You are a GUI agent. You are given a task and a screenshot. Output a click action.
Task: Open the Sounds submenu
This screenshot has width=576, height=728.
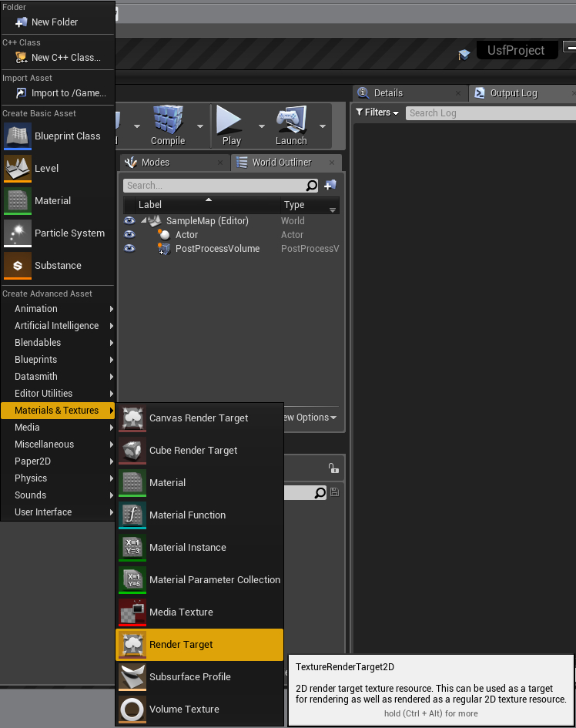pos(58,495)
